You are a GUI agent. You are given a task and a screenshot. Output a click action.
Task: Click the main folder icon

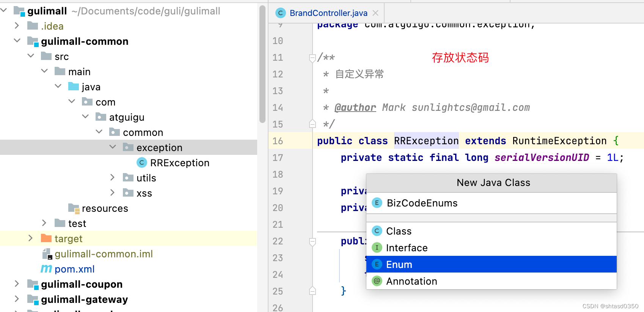click(60, 71)
